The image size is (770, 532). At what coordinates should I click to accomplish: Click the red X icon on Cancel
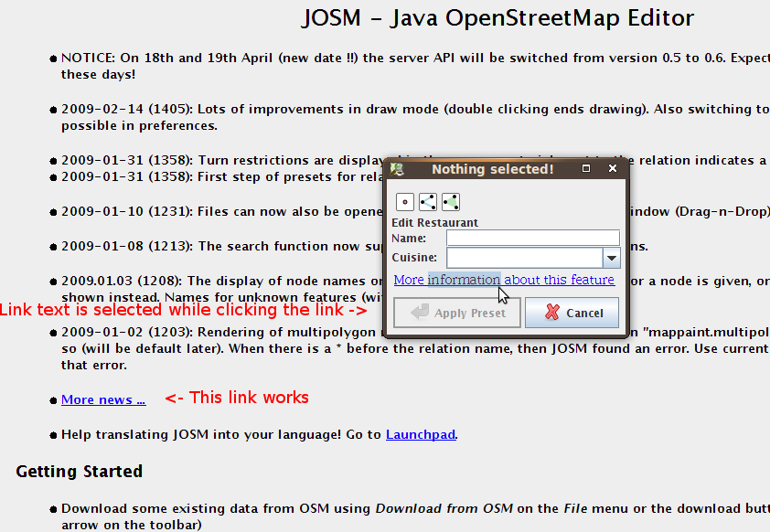click(552, 312)
